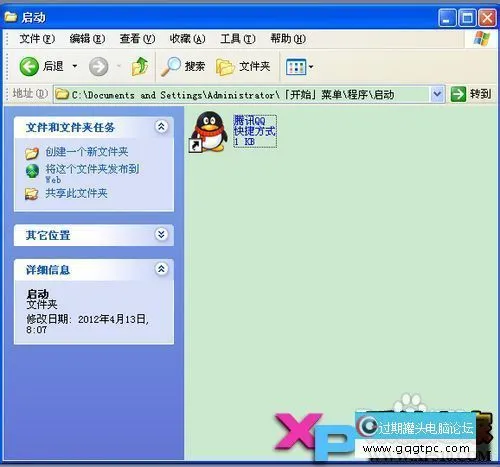
Task: Click the green Back arrow button
Action: 29,66
